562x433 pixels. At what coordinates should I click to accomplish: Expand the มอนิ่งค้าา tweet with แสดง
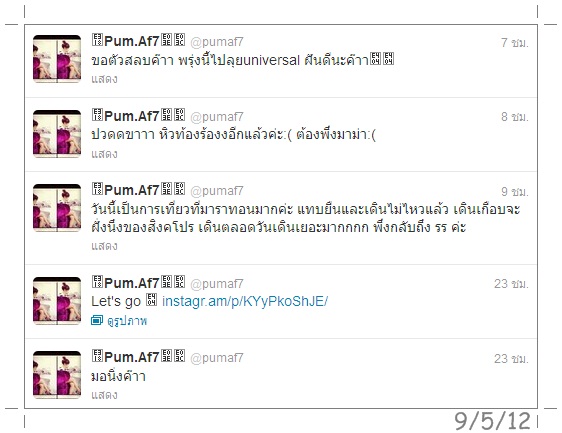click(x=104, y=395)
